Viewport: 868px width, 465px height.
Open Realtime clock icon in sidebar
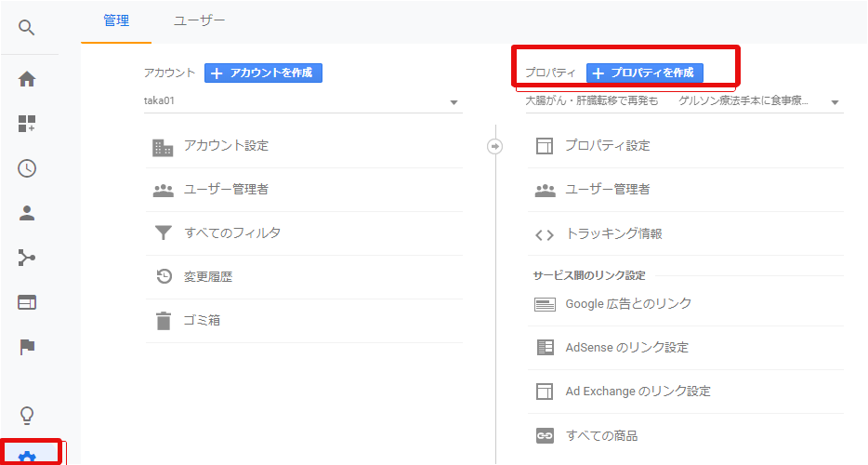click(27, 168)
